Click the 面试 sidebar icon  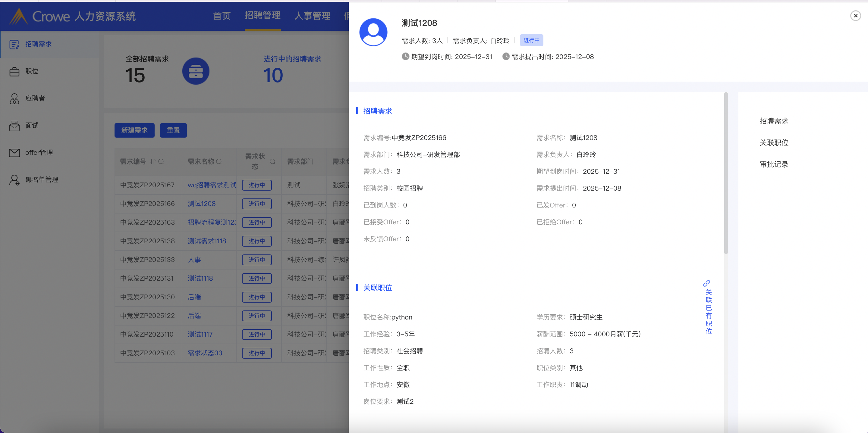pyautogui.click(x=14, y=126)
